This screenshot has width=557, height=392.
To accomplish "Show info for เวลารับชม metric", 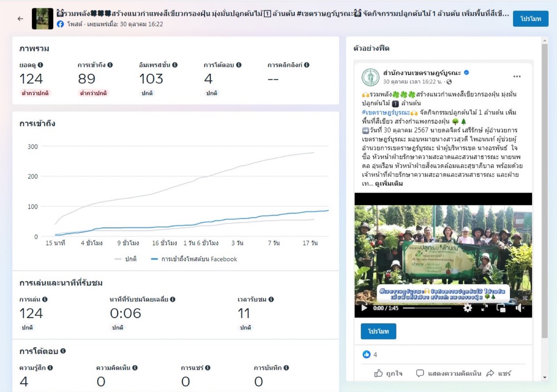I will pos(271,299).
